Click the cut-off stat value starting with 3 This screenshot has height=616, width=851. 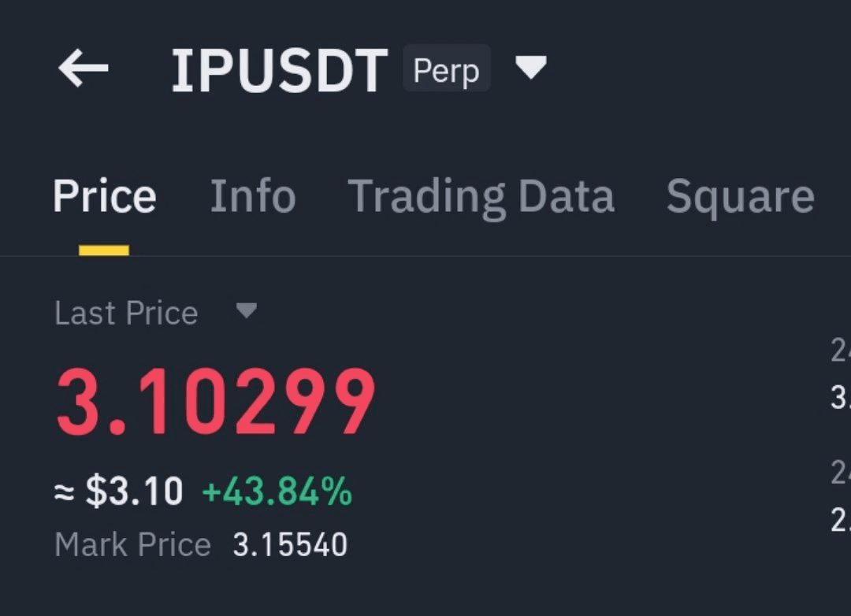coord(840,398)
